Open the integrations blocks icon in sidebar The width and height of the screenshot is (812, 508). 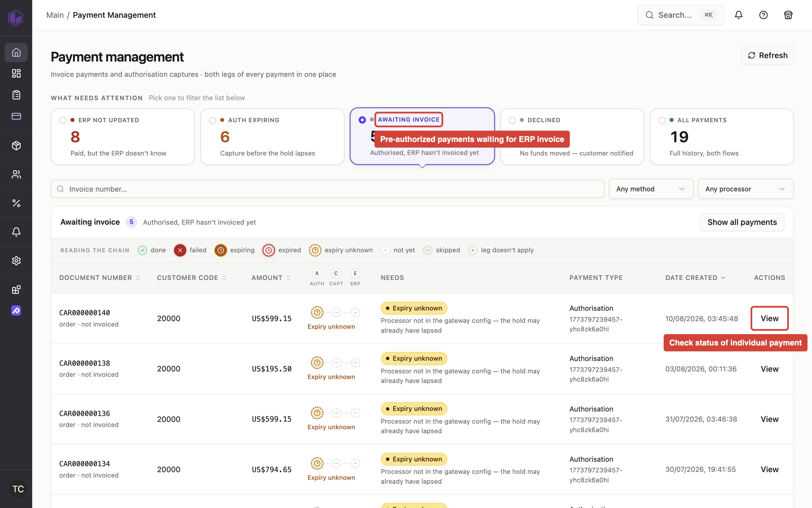pyautogui.click(x=16, y=290)
